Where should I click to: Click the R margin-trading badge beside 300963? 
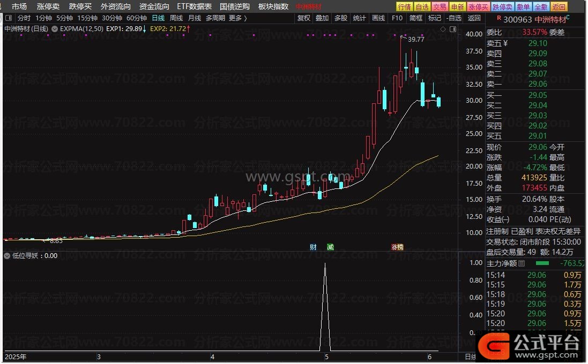point(498,18)
